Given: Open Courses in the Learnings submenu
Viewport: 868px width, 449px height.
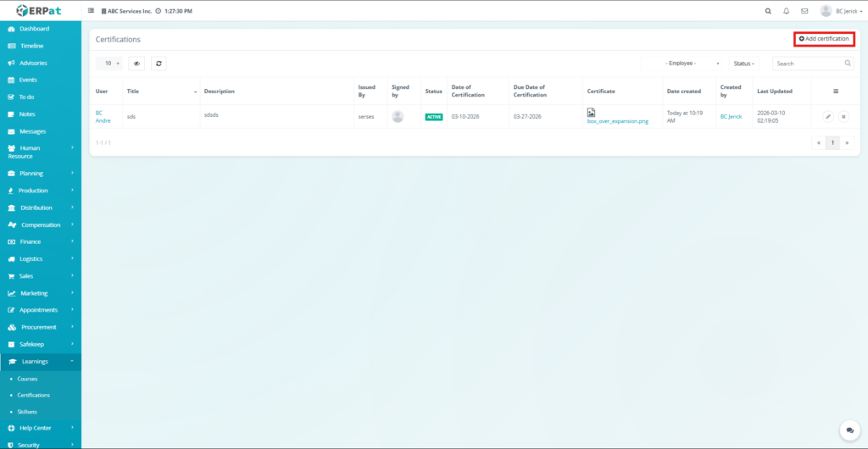Looking at the screenshot, I should (x=27, y=379).
